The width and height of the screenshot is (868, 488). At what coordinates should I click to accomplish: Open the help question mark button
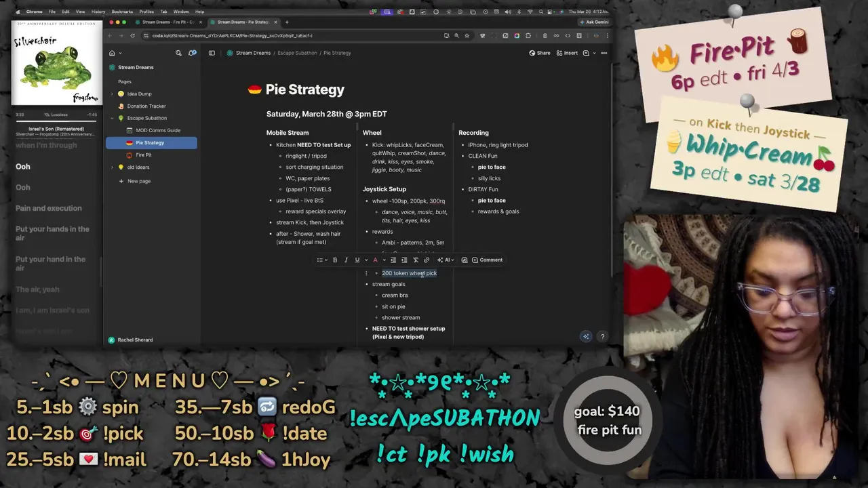coord(602,336)
